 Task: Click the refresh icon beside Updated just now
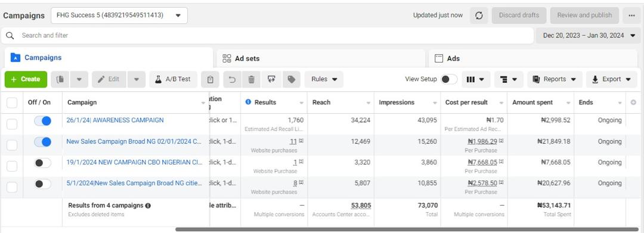click(x=479, y=15)
